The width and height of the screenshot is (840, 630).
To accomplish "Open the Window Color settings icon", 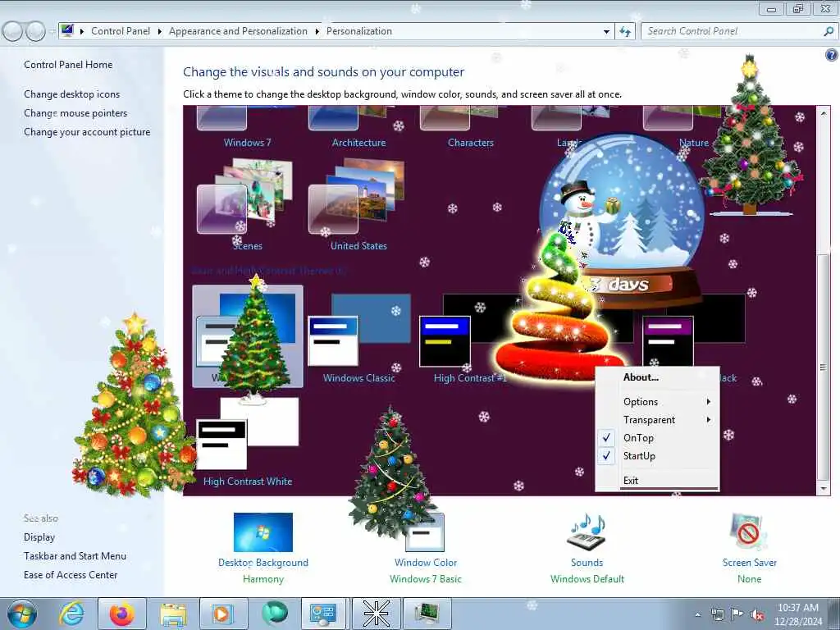I will (425, 532).
